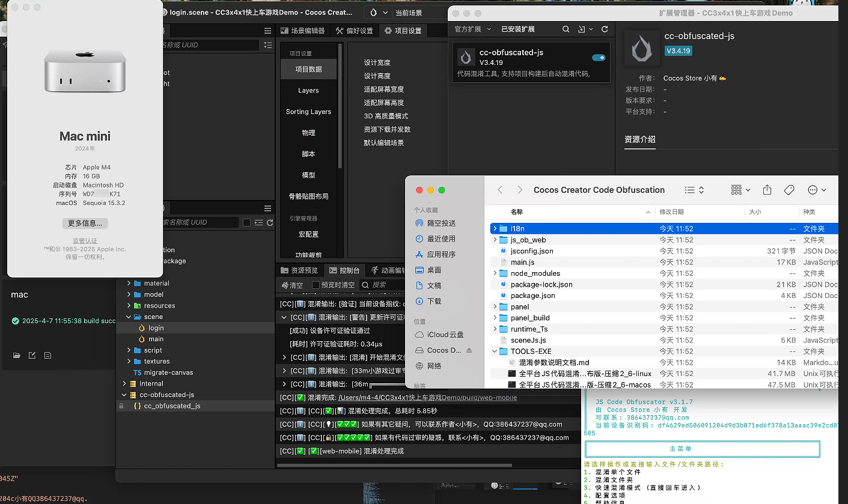The image size is (848, 504).
Task: Click search icon in Extension Manager toolbar
Action: pos(566,29)
